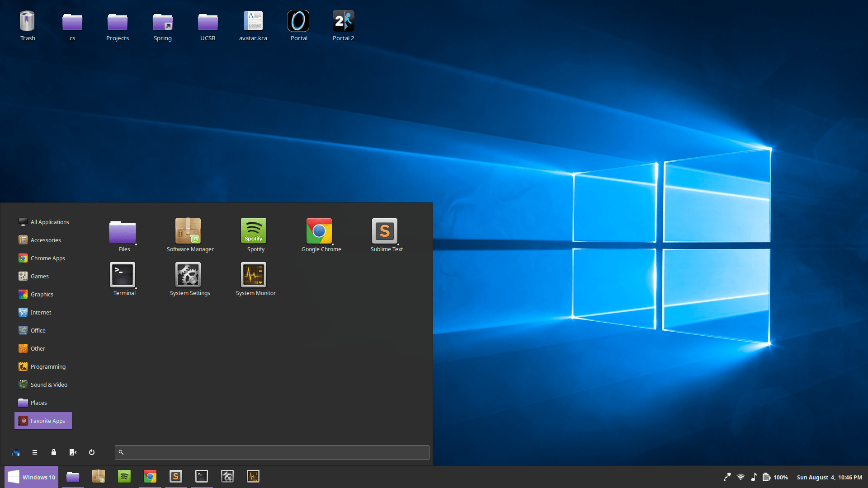Open Google Chrome from the taskbar
This screenshot has height=488, width=868.
coord(150,477)
